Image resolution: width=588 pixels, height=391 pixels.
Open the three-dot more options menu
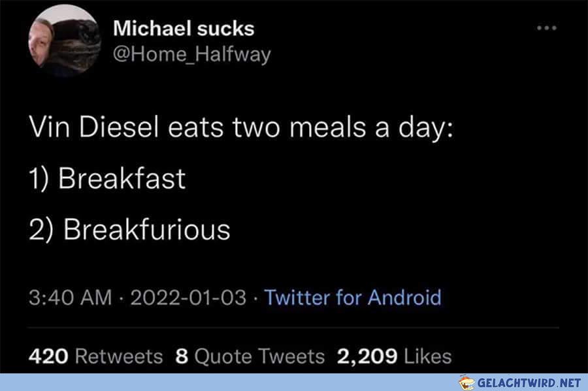tap(547, 27)
